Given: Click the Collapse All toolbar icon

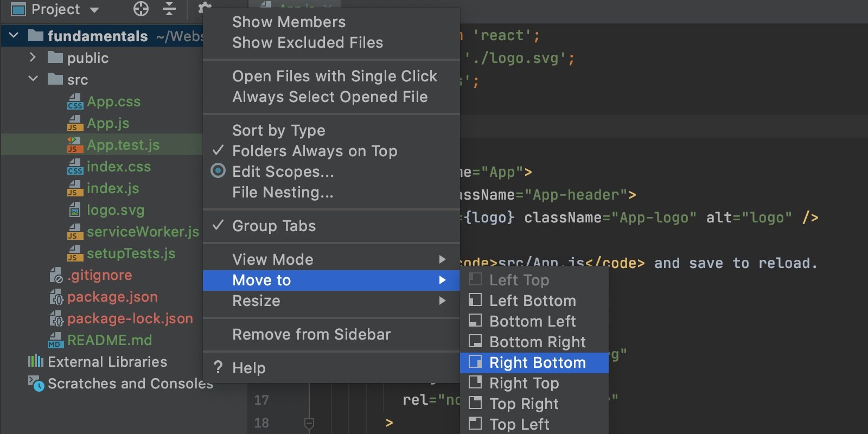Looking at the screenshot, I should [x=169, y=9].
